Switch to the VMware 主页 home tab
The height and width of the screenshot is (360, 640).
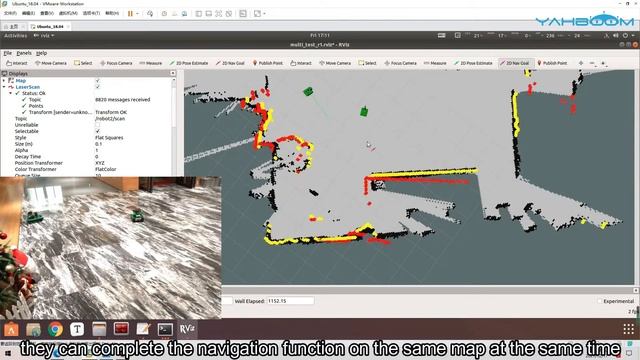14,27
